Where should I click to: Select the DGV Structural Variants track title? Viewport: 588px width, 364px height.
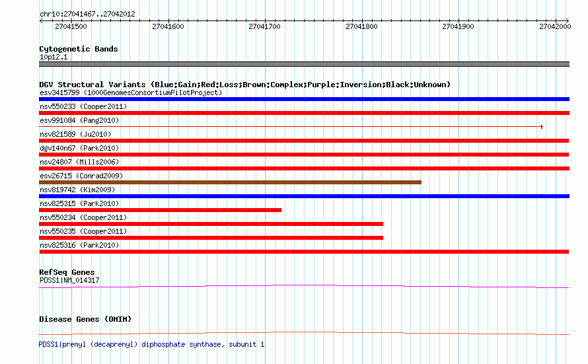[244, 85]
